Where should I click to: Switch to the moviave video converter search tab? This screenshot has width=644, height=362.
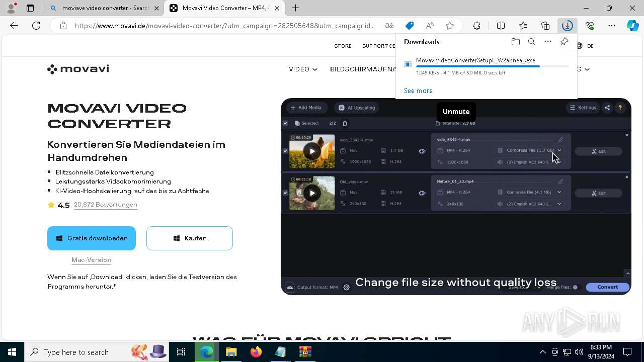(104, 8)
